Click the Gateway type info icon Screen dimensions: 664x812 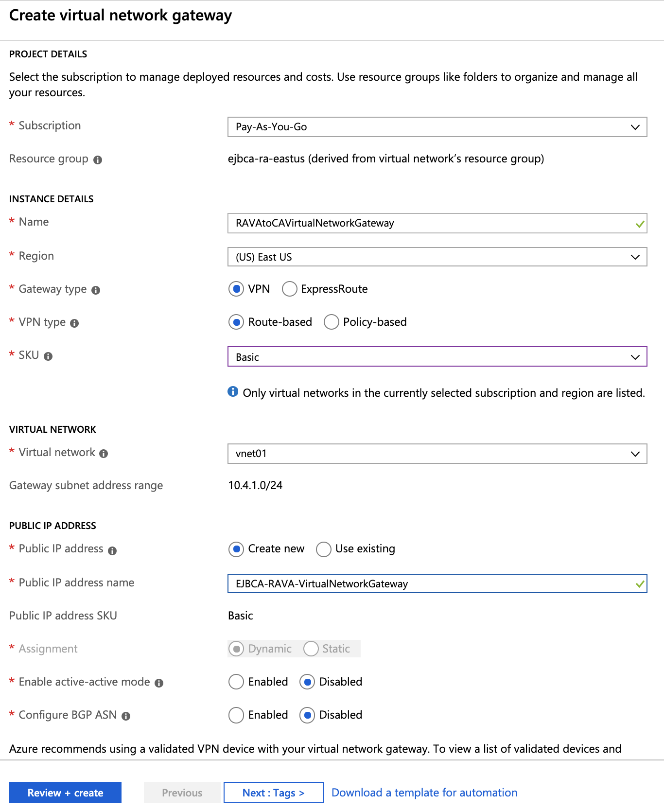coord(96,290)
